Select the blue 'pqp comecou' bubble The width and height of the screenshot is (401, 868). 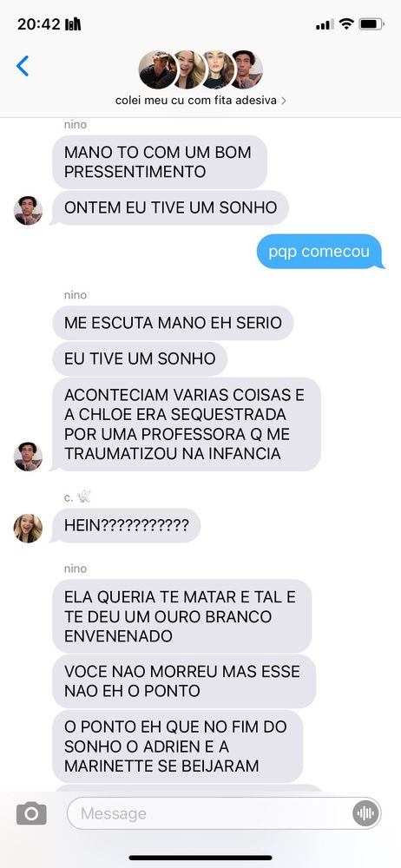(319, 252)
